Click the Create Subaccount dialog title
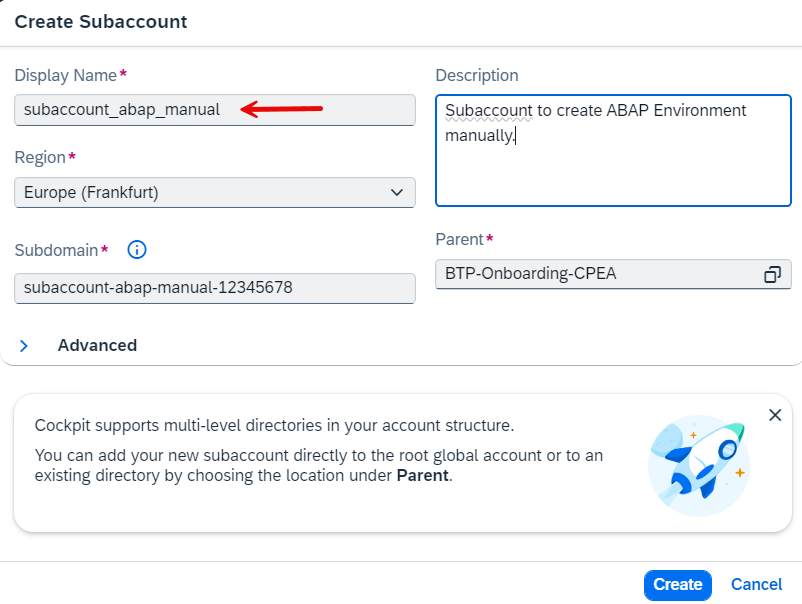The height and width of the screenshot is (604, 802). click(x=100, y=21)
